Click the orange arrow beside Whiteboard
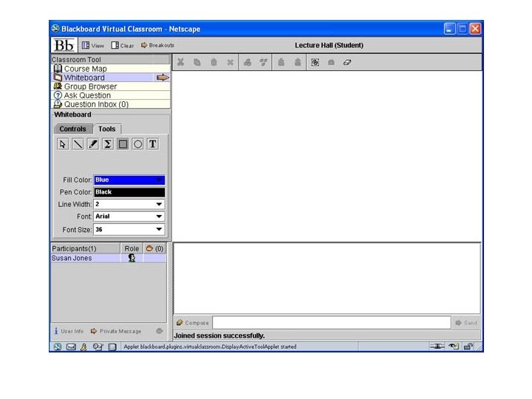This screenshot has height=399, width=532. click(163, 78)
